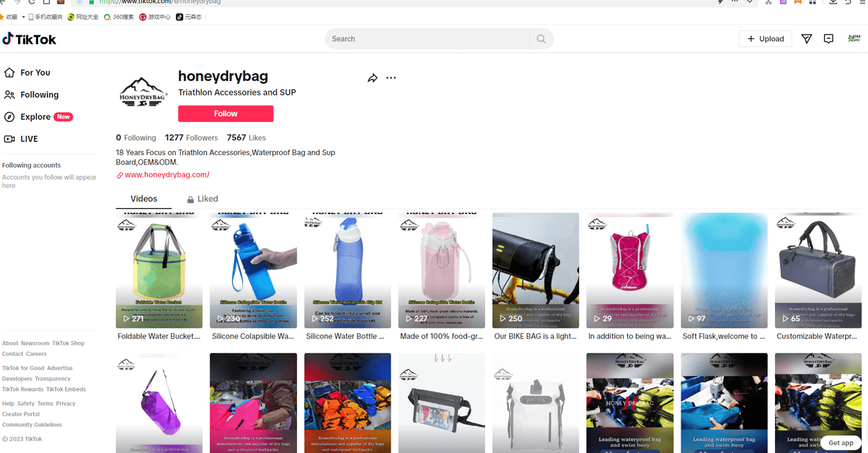Image resolution: width=868 pixels, height=453 pixels.
Task: Open the Creator Portal link
Action: pyautogui.click(x=21, y=414)
